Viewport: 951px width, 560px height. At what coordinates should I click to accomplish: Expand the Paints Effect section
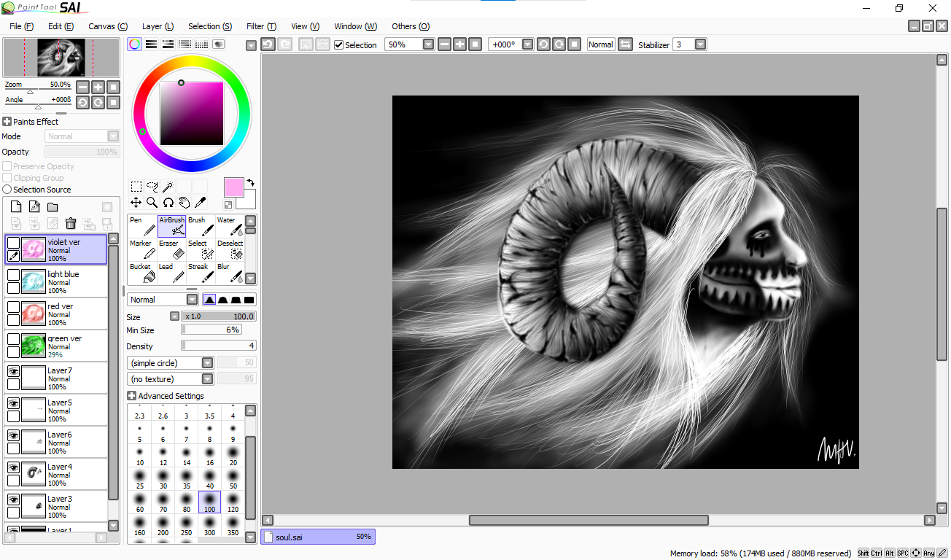click(7, 122)
